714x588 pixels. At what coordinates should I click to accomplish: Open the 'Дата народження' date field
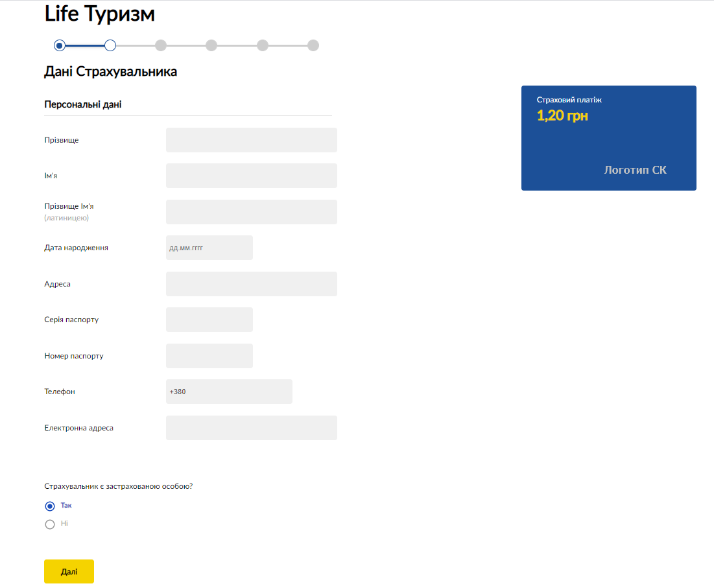tap(209, 248)
